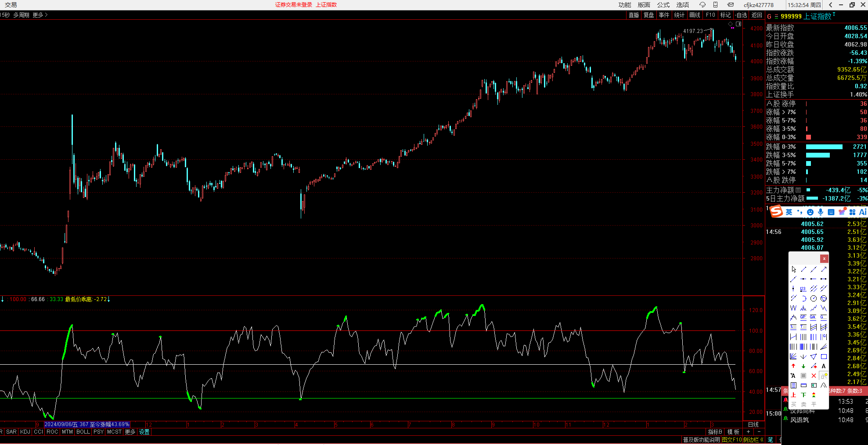Open the 版面 menu
This screenshot has width=868, height=445.
pyautogui.click(x=644, y=5)
